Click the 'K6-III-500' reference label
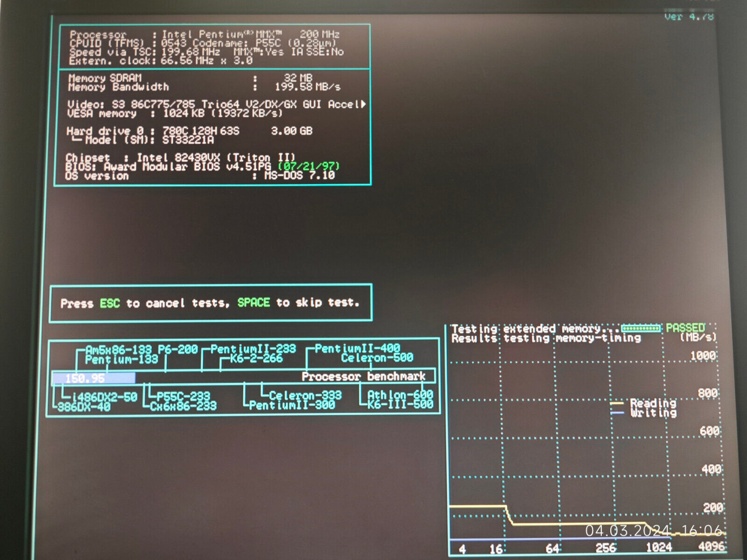 tap(400, 404)
